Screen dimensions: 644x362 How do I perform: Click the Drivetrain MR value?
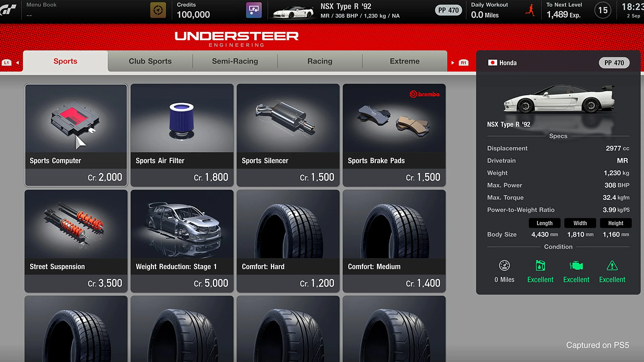622,160
